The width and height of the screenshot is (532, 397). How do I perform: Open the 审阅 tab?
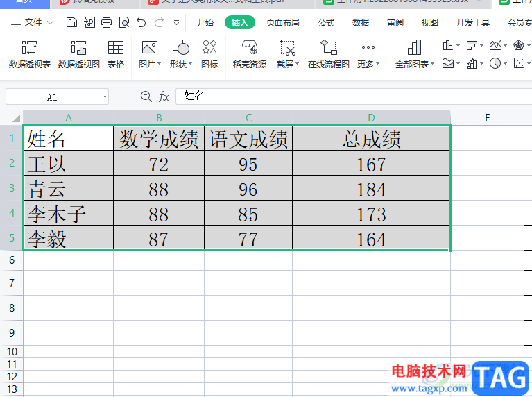[x=395, y=22]
